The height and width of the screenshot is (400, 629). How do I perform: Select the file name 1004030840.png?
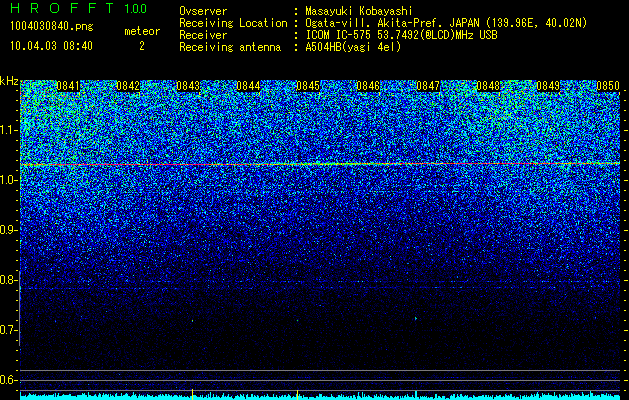(51, 27)
